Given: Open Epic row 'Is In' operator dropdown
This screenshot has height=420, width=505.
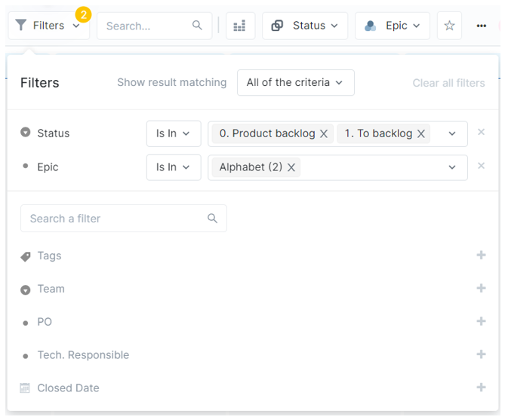Looking at the screenshot, I should click(x=173, y=167).
